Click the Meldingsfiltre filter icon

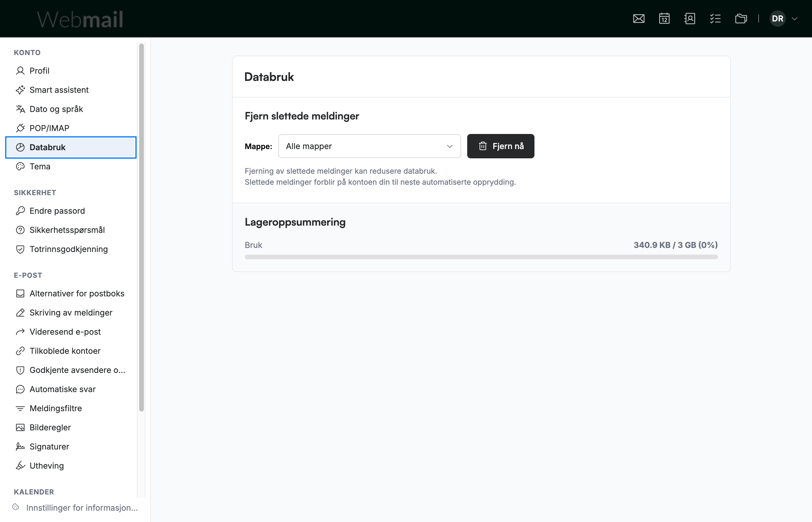(x=20, y=408)
